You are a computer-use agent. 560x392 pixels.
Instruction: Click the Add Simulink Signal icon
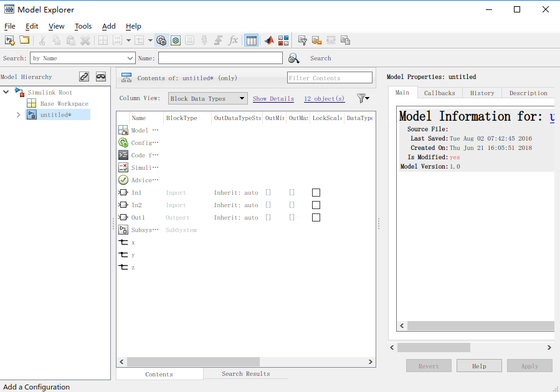pyautogui.click(x=140, y=40)
